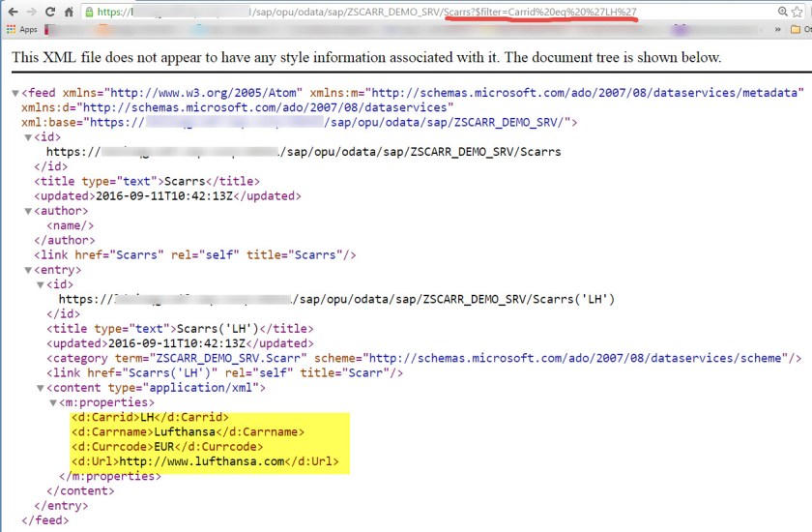
Task: Click the closing /feed tag
Action: 45,520
